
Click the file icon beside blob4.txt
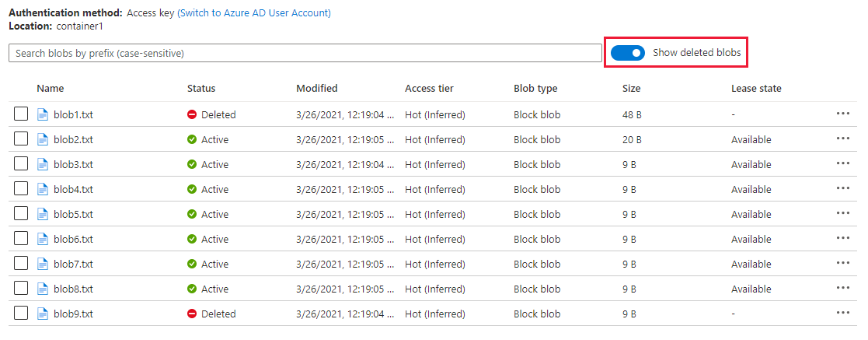click(43, 189)
